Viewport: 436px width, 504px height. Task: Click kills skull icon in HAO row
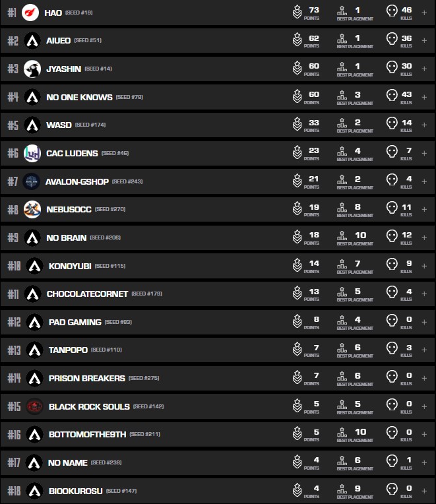(392, 12)
